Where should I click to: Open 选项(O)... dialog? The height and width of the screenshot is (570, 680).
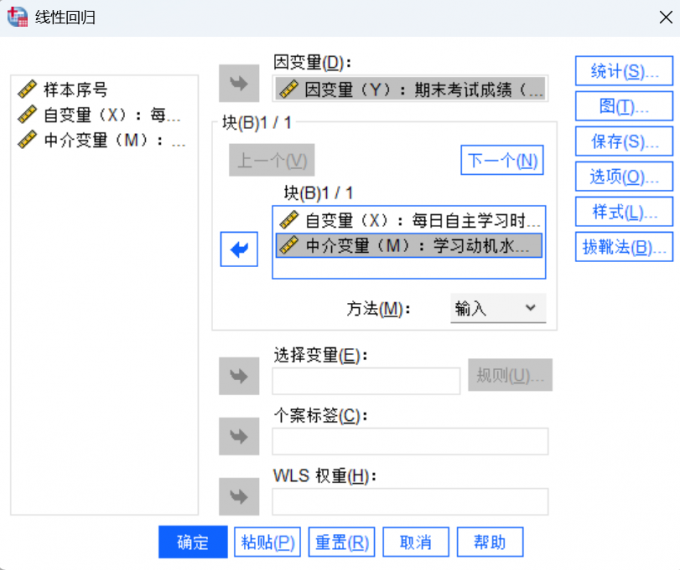[x=624, y=177]
